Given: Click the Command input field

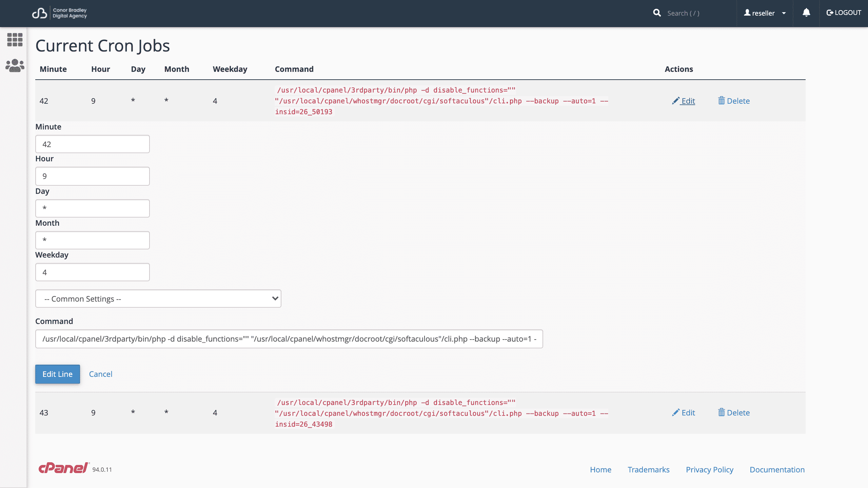Looking at the screenshot, I should pyautogui.click(x=289, y=339).
